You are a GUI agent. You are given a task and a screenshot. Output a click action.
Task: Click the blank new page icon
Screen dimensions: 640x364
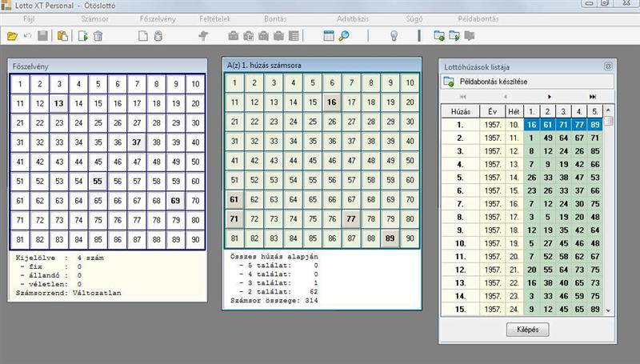(143, 36)
